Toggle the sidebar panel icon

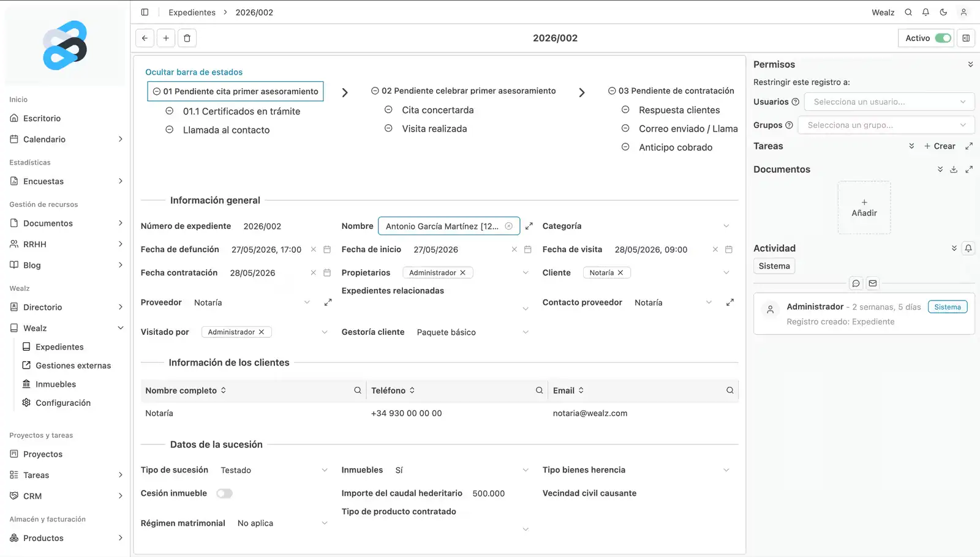coord(145,12)
